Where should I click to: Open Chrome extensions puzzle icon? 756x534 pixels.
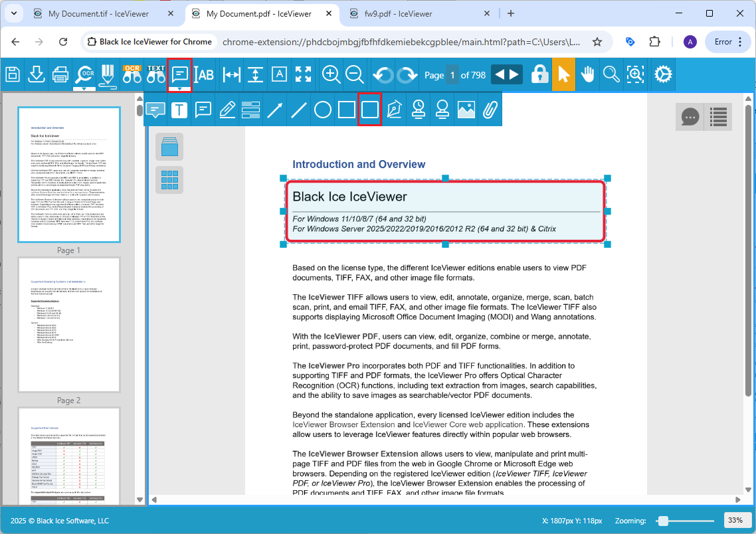[654, 42]
